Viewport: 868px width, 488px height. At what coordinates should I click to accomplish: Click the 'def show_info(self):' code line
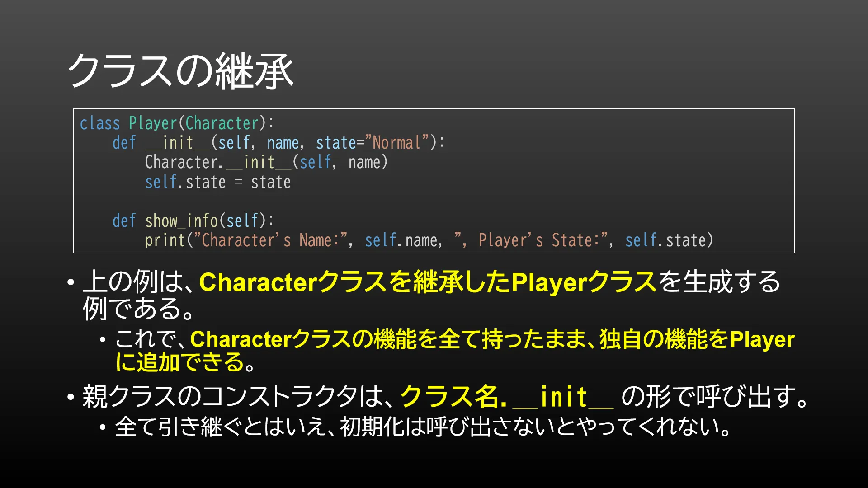[193, 221]
